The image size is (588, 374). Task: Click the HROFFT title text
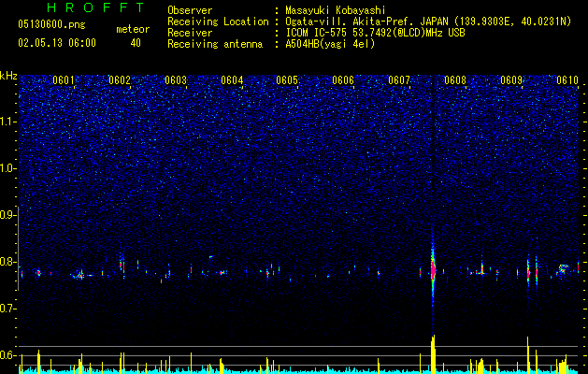point(96,7)
